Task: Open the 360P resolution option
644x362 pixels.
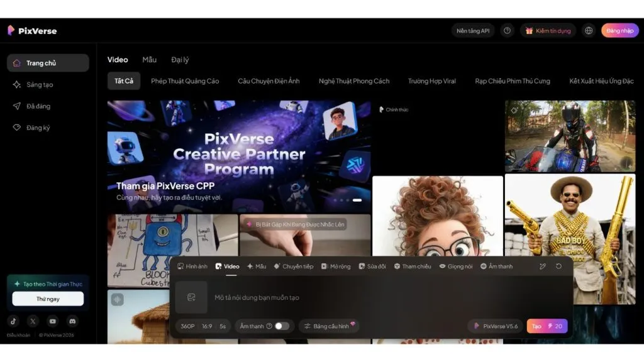Action: (x=187, y=327)
